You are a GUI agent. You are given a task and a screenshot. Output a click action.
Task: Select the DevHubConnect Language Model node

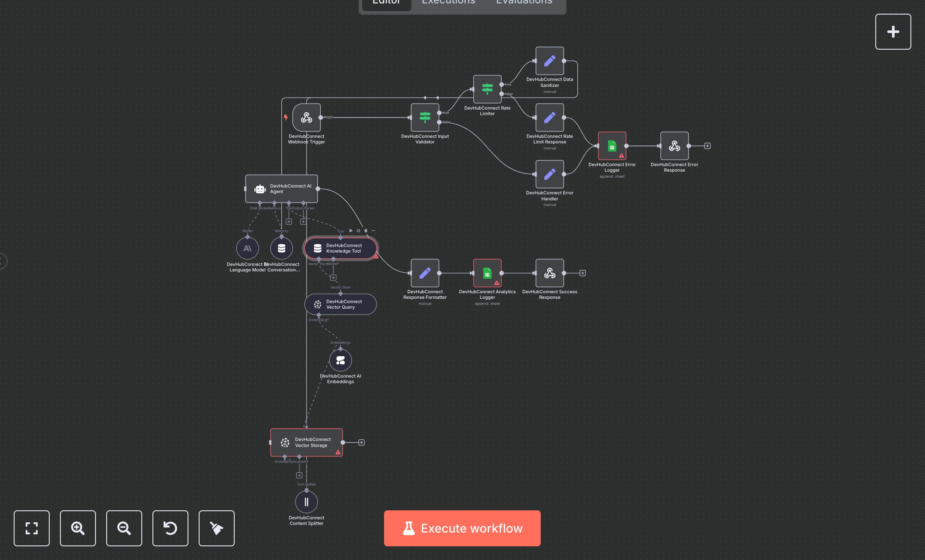click(x=248, y=248)
